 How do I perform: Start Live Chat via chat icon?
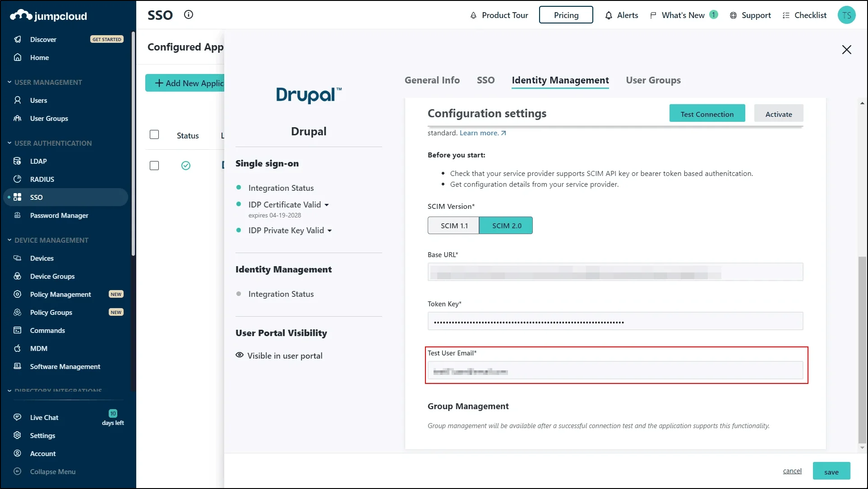click(18, 417)
